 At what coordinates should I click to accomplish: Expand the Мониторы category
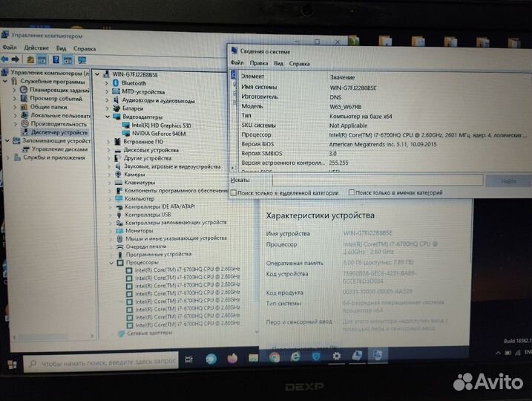(111, 230)
